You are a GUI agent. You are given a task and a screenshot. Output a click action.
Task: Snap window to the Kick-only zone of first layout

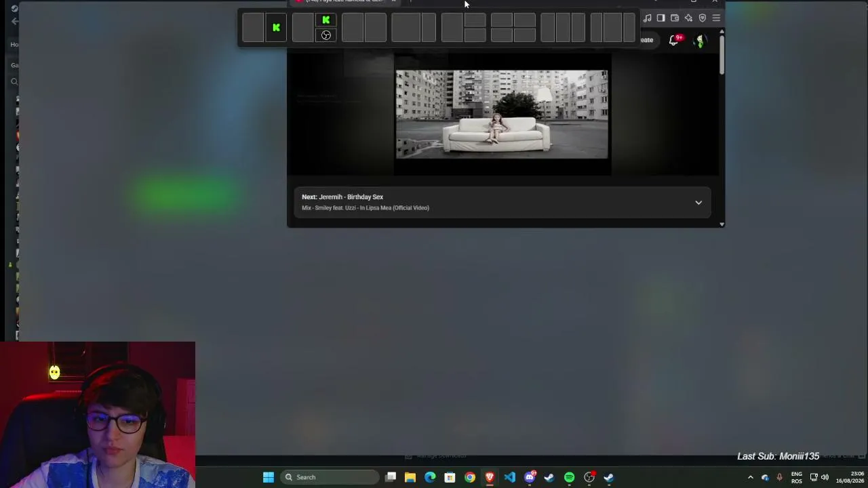pyautogui.click(x=276, y=28)
